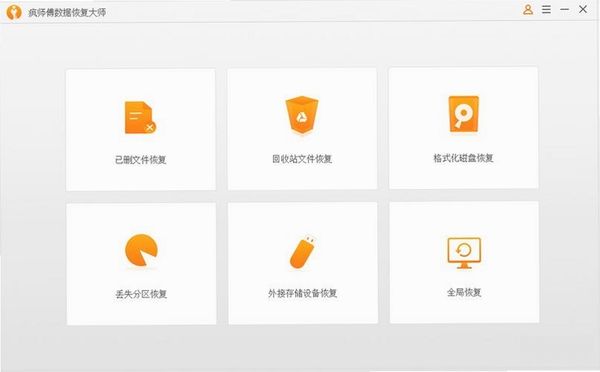The image size is (600, 372).
Task: Minimize the data recovery window
Action: [x=564, y=9]
